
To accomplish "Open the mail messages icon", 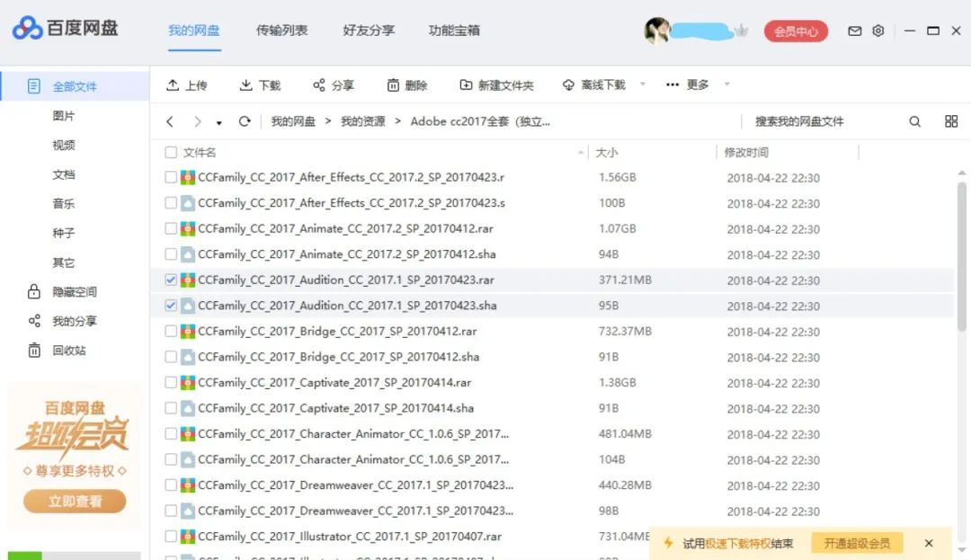I will (855, 31).
